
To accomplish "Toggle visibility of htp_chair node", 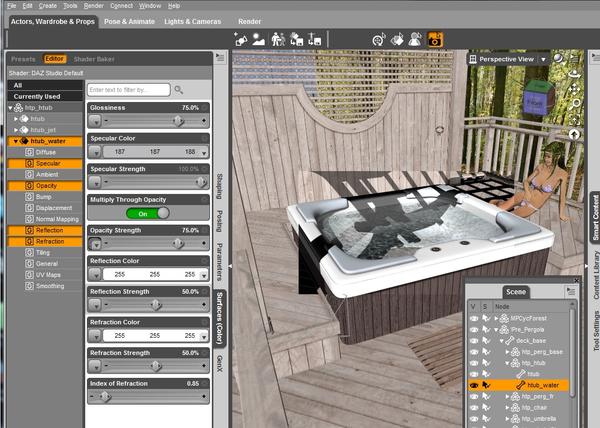I will 474,408.
